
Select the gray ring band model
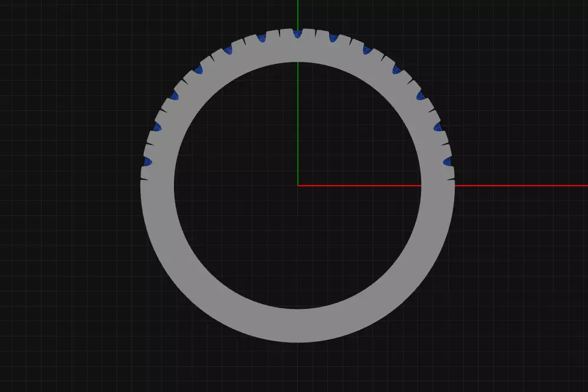coord(298,325)
